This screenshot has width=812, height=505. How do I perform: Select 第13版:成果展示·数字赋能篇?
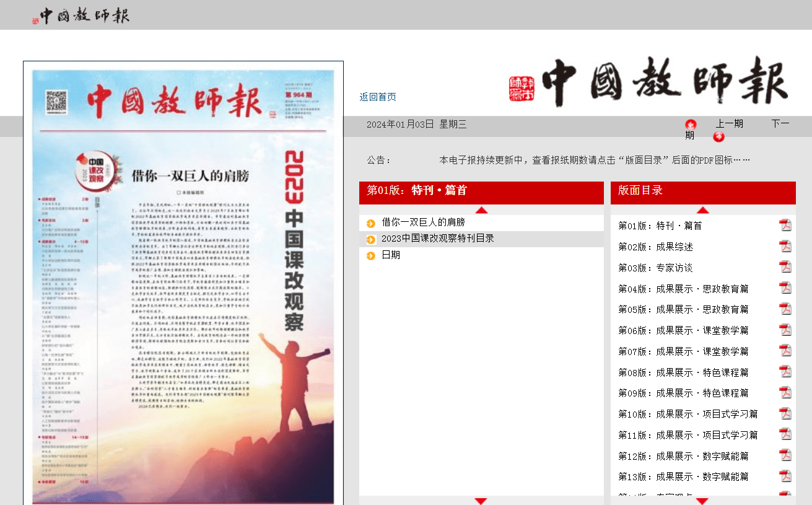683,476
